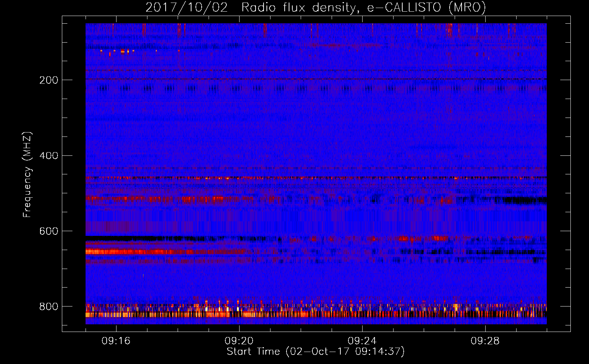Click the 800 frequency tick label

49,306
